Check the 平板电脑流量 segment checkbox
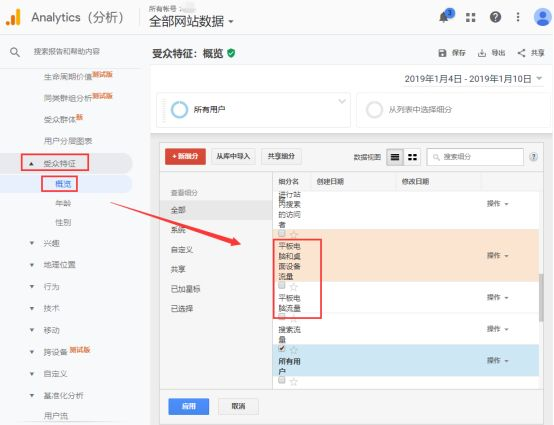The height and width of the screenshot is (425, 554). (282, 285)
